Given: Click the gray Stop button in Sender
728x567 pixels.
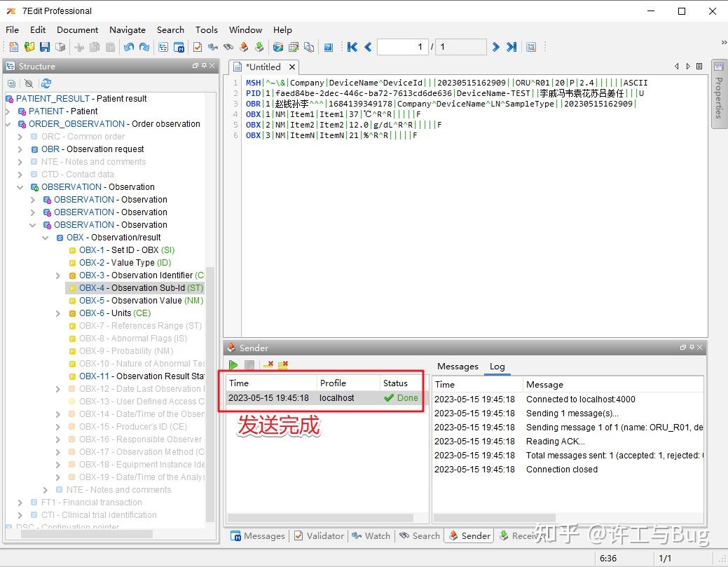Looking at the screenshot, I should pos(249,365).
